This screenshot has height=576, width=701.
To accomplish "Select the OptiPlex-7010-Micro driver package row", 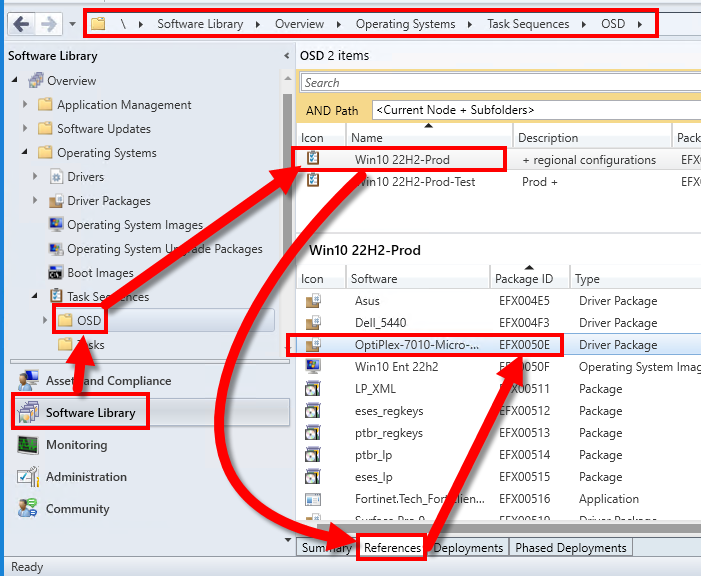I will coord(498,345).
